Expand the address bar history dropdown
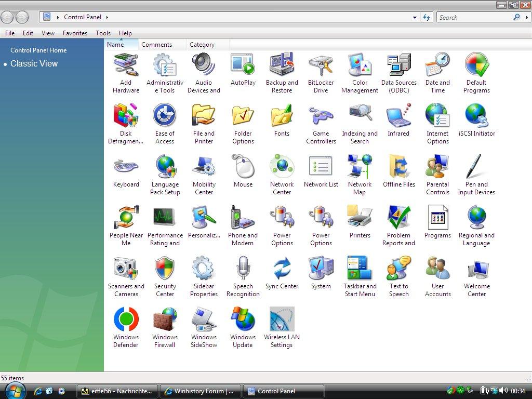 414,17
